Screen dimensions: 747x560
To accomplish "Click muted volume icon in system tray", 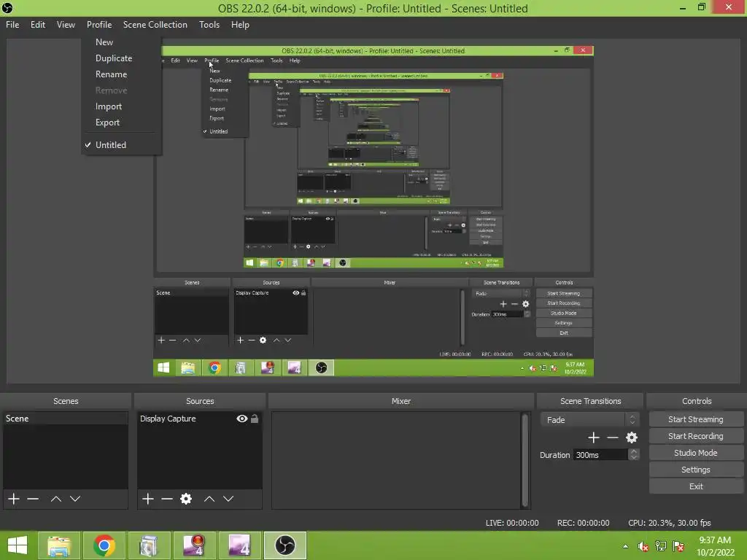I will coord(643,546).
